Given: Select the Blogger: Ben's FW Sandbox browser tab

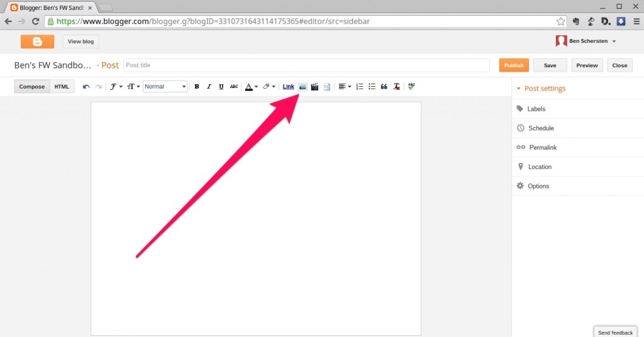Looking at the screenshot, I should [52, 8].
